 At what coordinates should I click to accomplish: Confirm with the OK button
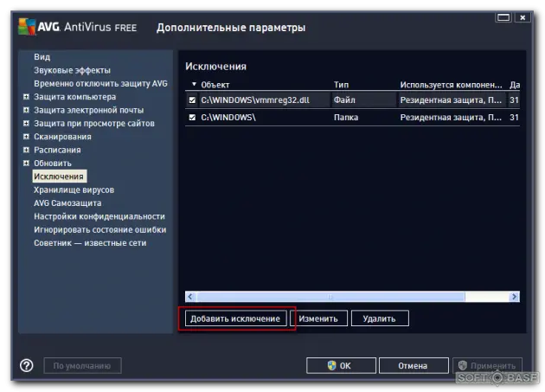point(341,365)
